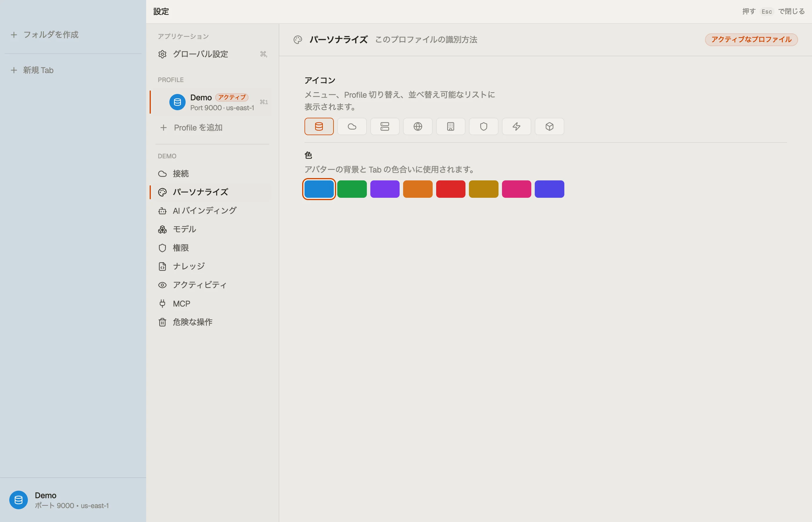Click the アイコン section heading
The width and height of the screenshot is (812, 522).
pos(320,80)
